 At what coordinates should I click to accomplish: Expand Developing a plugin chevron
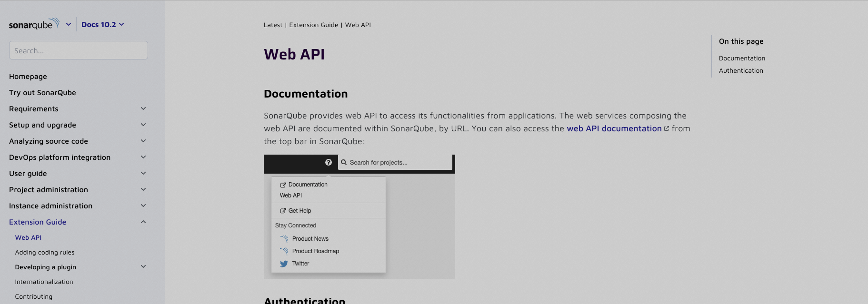pos(143,267)
